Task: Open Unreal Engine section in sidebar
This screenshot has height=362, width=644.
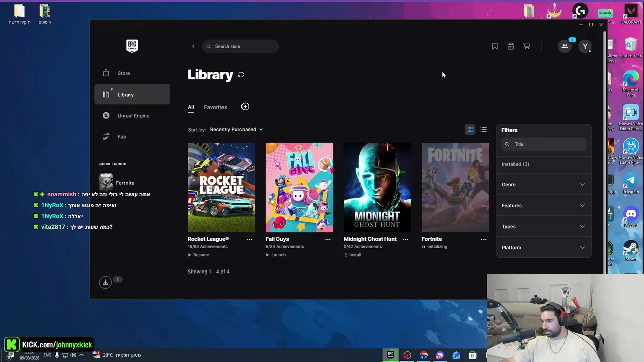Action: point(132,116)
